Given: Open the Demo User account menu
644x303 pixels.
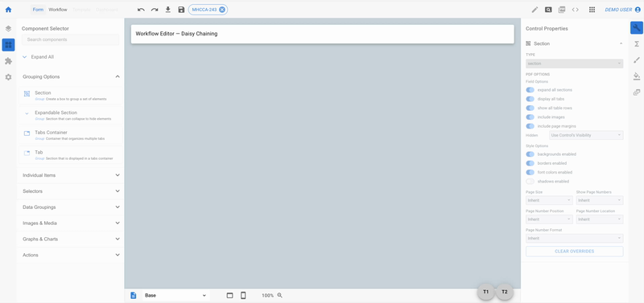Looking at the screenshot, I should [622, 10].
